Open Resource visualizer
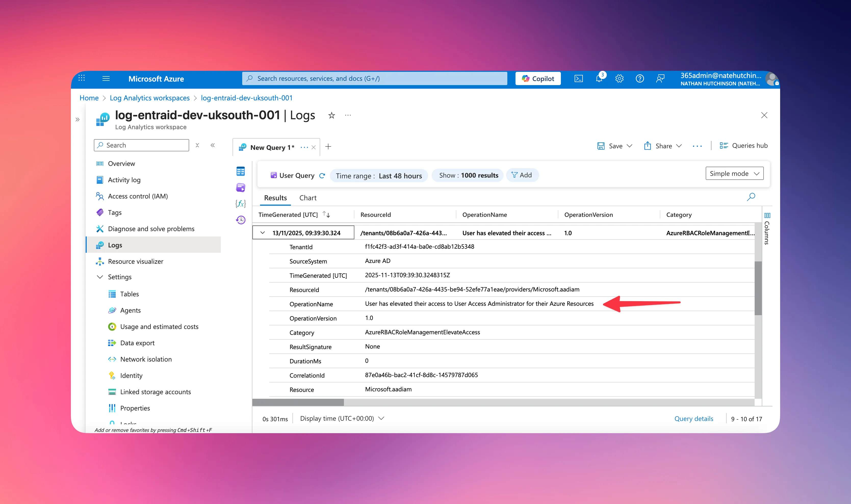The image size is (851, 504). 135,261
